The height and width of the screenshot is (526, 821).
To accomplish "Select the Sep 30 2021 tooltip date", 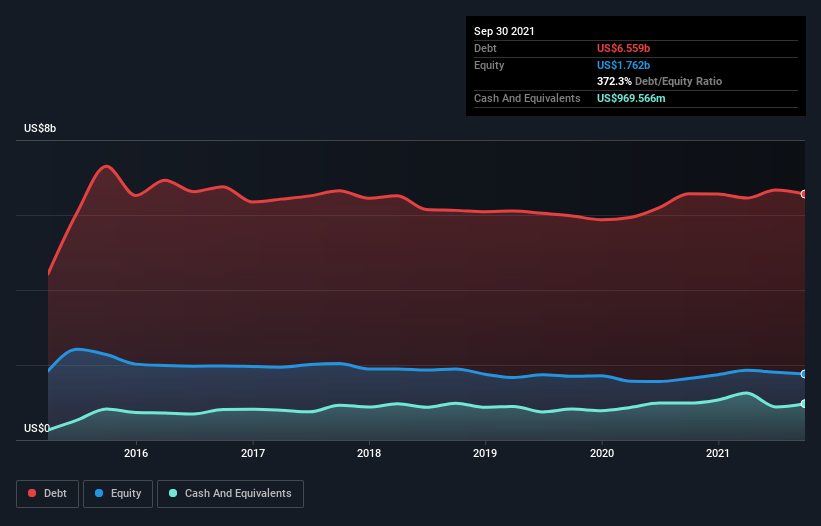I will click(x=504, y=31).
